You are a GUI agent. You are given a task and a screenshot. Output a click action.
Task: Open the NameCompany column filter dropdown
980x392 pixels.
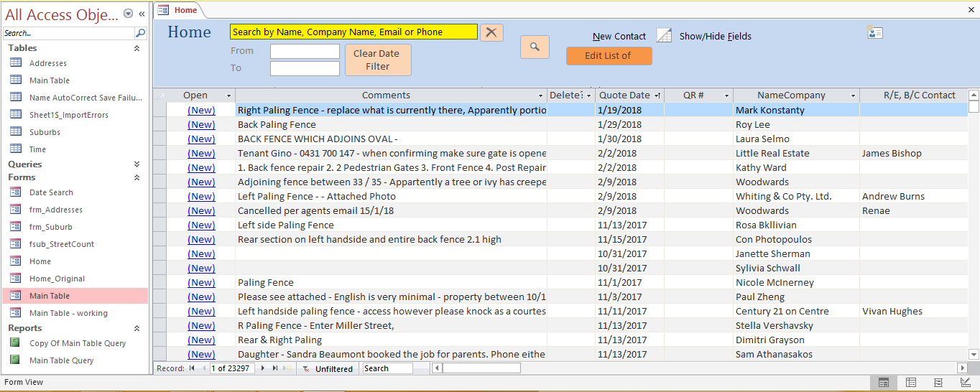(x=854, y=95)
